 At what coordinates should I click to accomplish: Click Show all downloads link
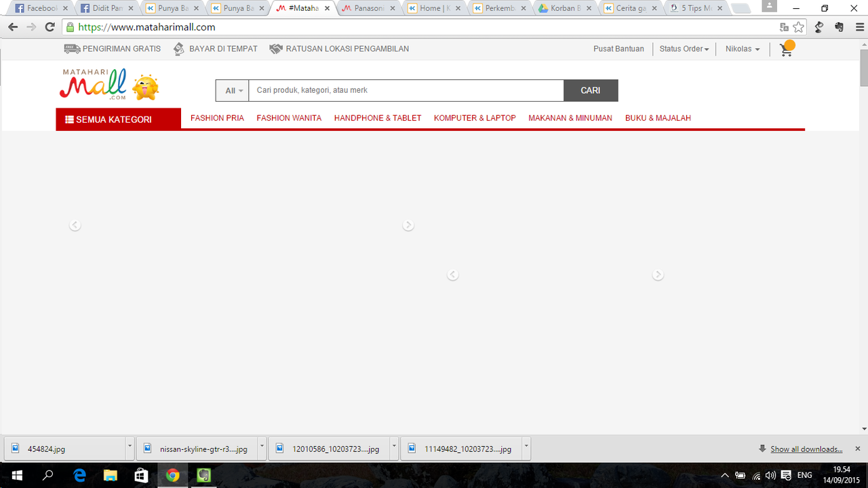[x=806, y=449]
